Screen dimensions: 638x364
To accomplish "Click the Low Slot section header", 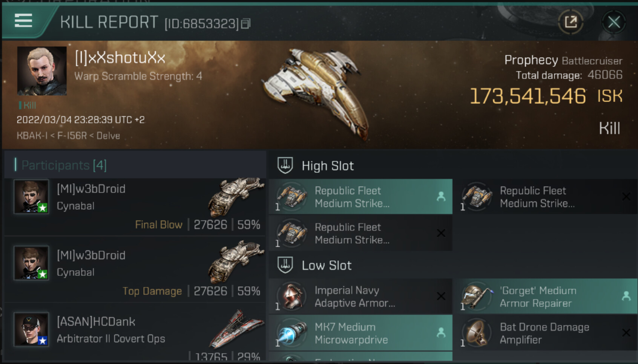I will click(x=326, y=266).
